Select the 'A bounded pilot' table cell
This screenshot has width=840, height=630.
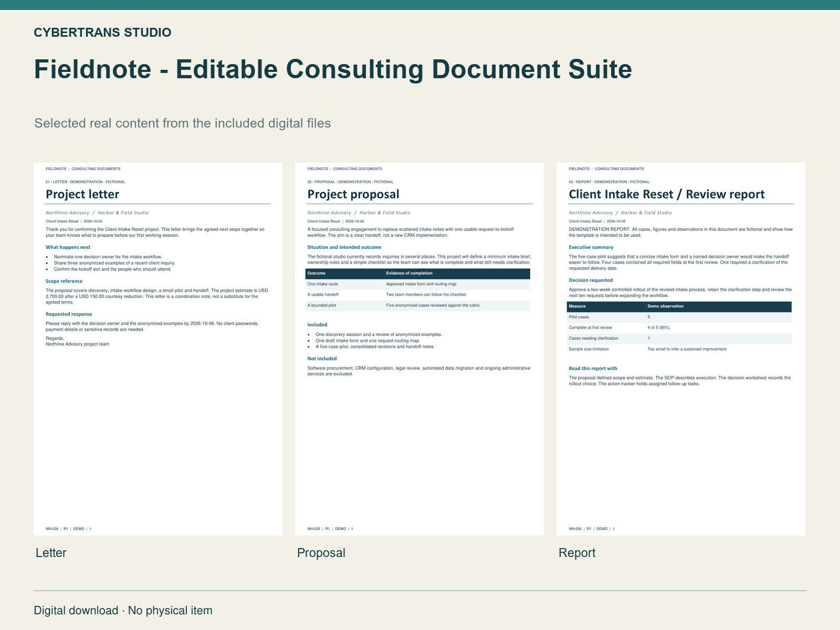click(345, 306)
